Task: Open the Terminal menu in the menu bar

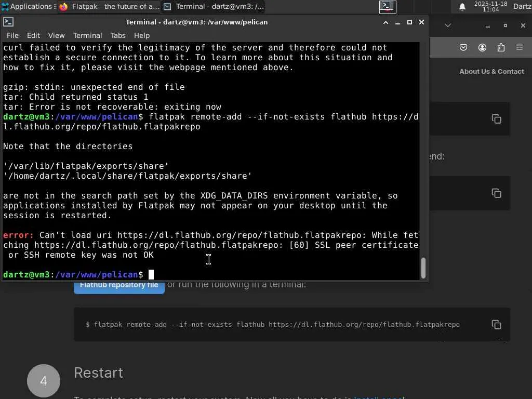Action: (87, 35)
